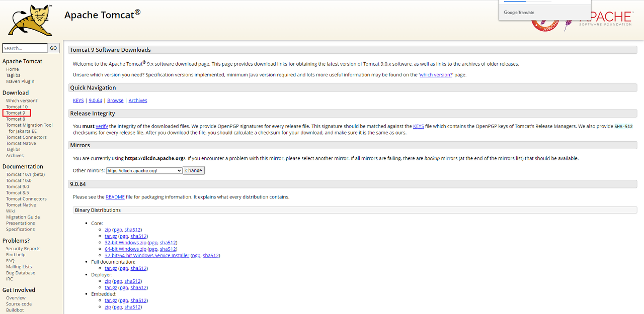644x314 pixels.
Task: Open Tomcat 10.0 documentation
Action: point(19,180)
